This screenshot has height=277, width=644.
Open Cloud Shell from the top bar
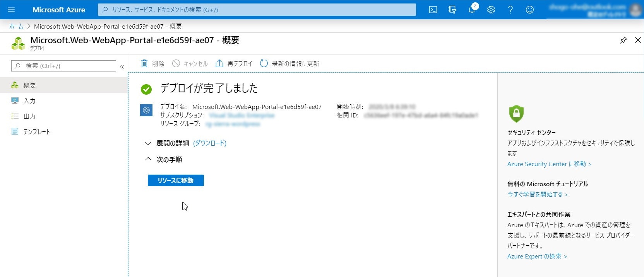[433, 10]
